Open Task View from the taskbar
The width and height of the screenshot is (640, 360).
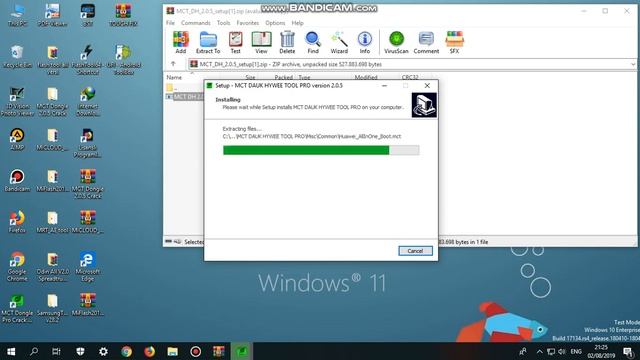point(56,351)
